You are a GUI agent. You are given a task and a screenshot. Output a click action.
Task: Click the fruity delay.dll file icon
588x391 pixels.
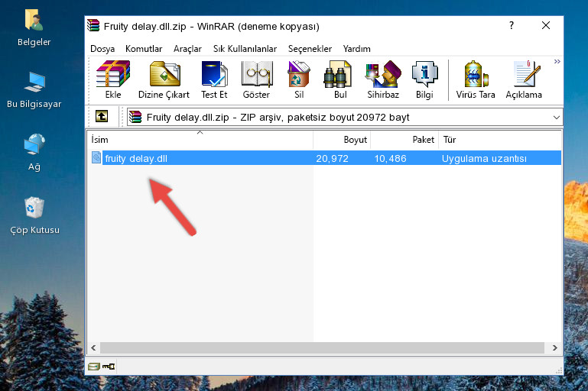[96, 157]
